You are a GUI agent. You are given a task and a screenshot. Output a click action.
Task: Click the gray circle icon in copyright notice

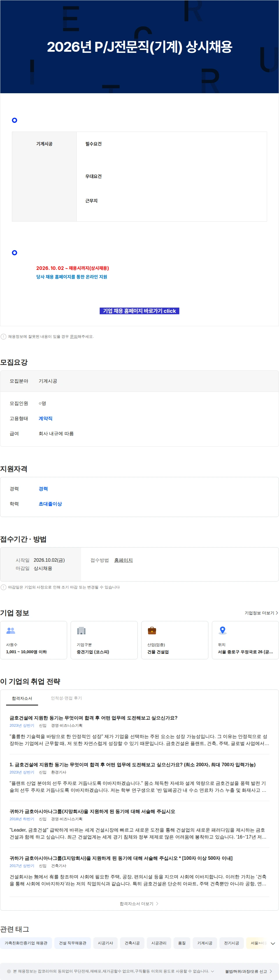point(9,971)
